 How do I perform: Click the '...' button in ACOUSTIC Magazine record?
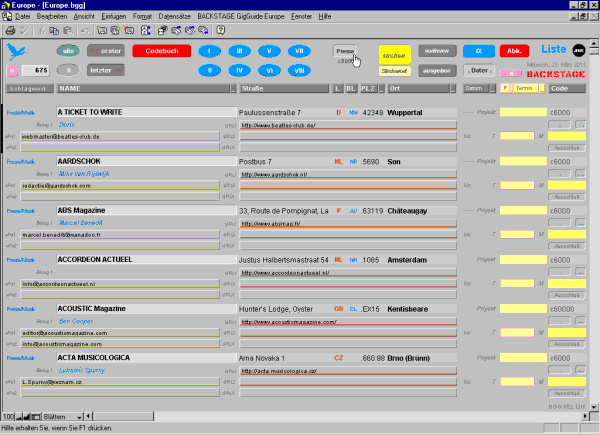pyautogui.click(x=580, y=321)
